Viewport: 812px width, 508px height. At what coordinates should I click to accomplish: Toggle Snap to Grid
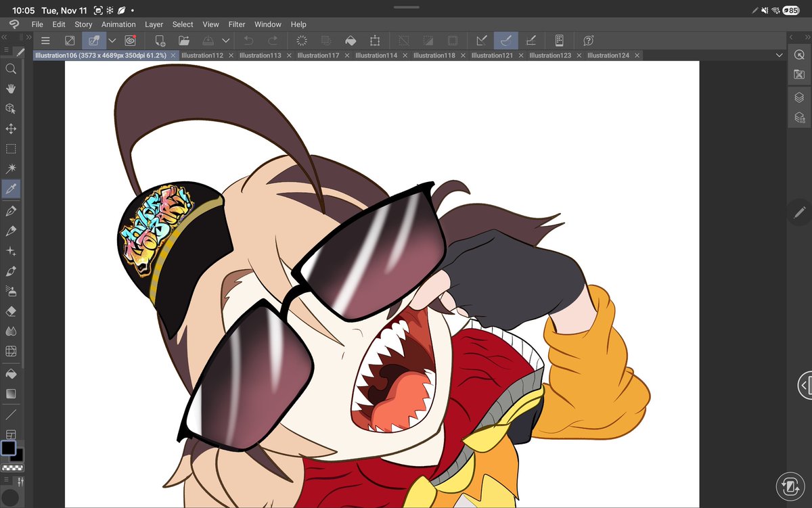pyautogui.click(x=531, y=41)
